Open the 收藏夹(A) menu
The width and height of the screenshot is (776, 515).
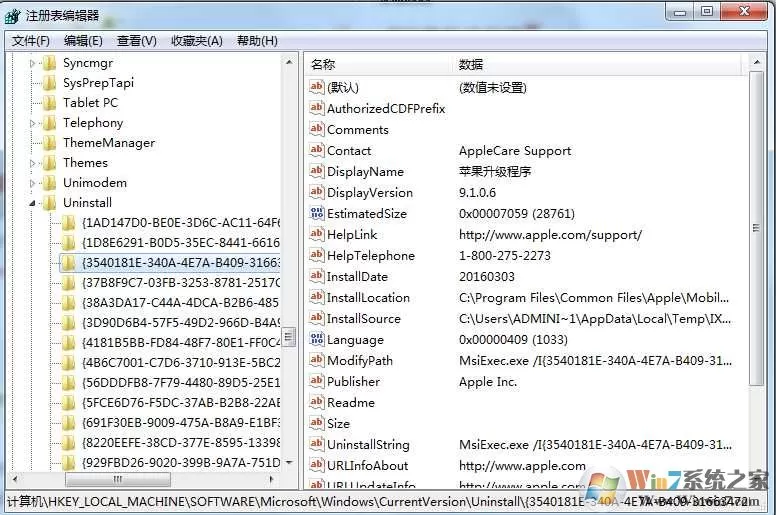196,41
